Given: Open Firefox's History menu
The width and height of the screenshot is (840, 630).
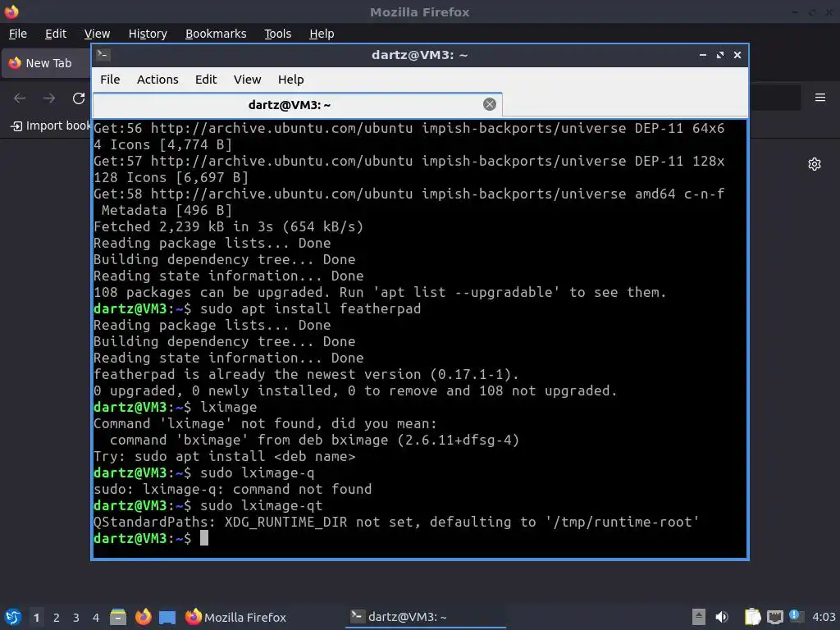Looking at the screenshot, I should click(x=148, y=34).
